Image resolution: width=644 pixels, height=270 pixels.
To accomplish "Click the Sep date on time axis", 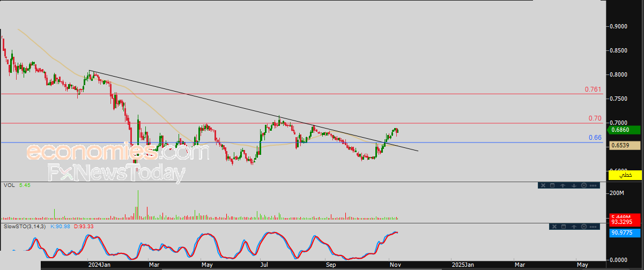I will tap(331, 265).
